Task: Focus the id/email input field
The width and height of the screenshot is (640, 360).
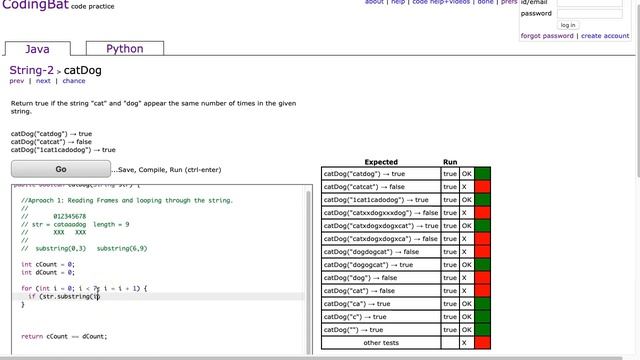Action: tap(590, 3)
